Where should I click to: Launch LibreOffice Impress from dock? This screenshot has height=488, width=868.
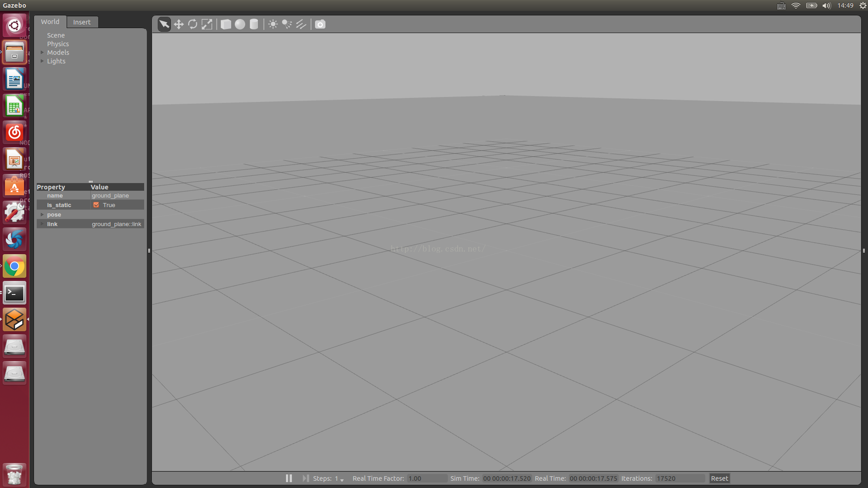click(x=15, y=159)
